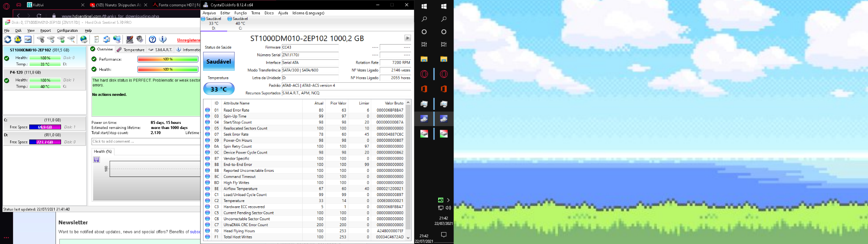Click scroll down arrow of attribute list
This screenshot has height=244, width=868.
click(x=408, y=238)
